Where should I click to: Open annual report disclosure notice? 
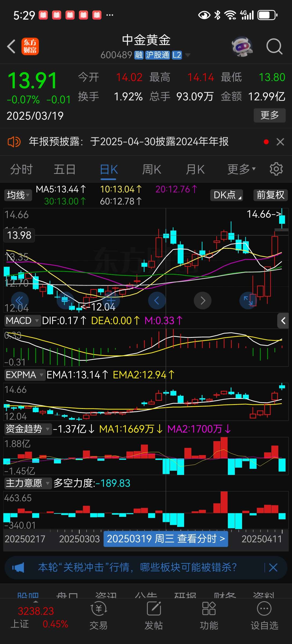[129, 142]
